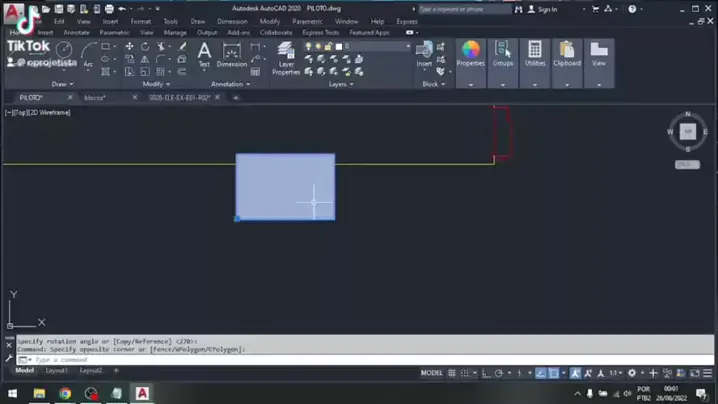Toggle Polar tracking in status bar

(499, 373)
